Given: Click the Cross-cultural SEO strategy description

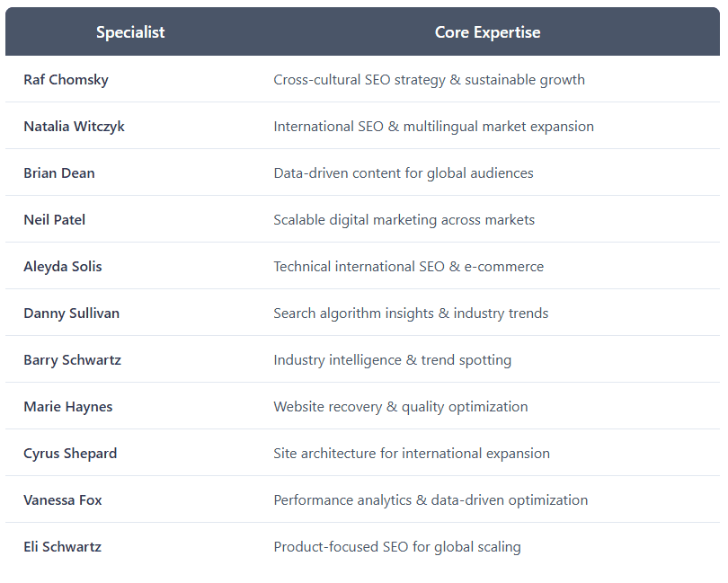Looking at the screenshot, I should tap(429, 80).
